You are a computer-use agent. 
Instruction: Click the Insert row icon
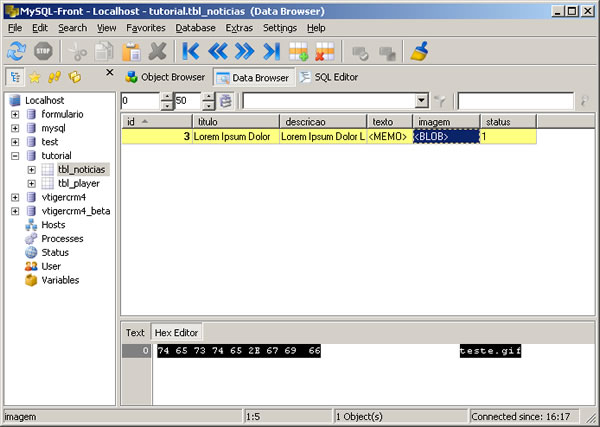[x=298, y=51]
